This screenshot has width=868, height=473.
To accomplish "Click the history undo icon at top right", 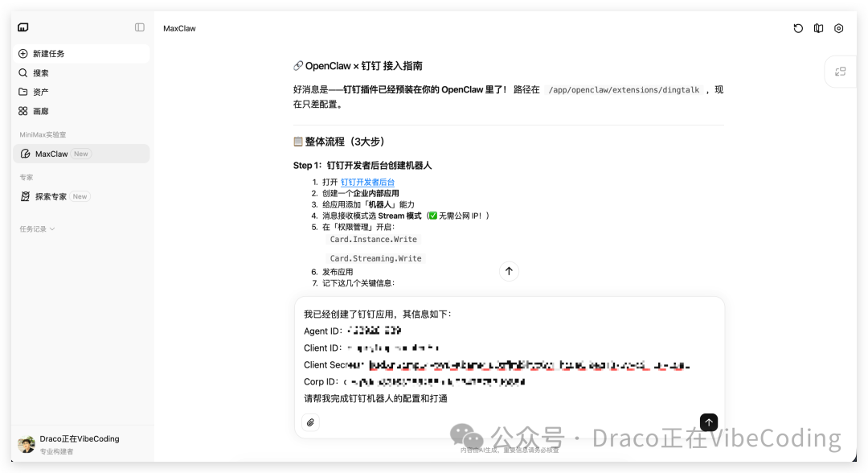I will [797, 28].
